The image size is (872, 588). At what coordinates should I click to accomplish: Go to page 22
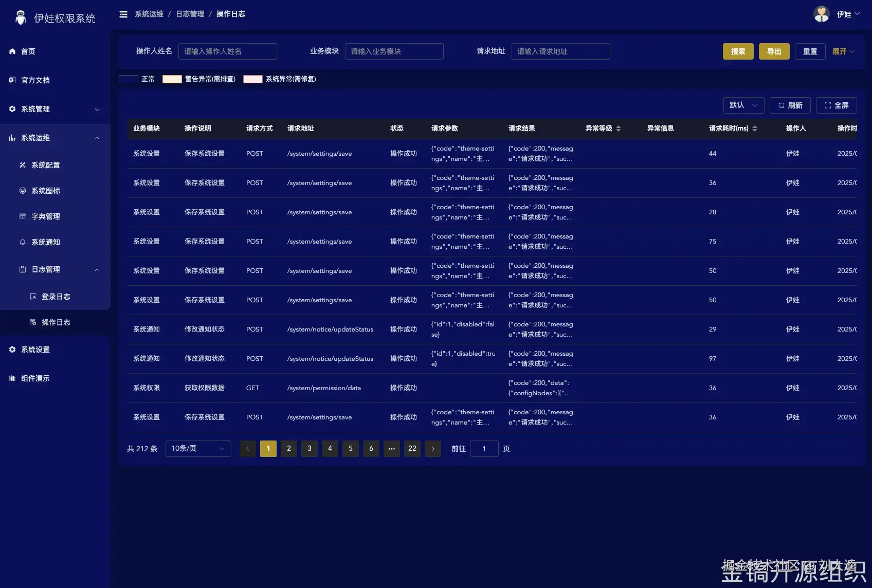pos(412,449)
